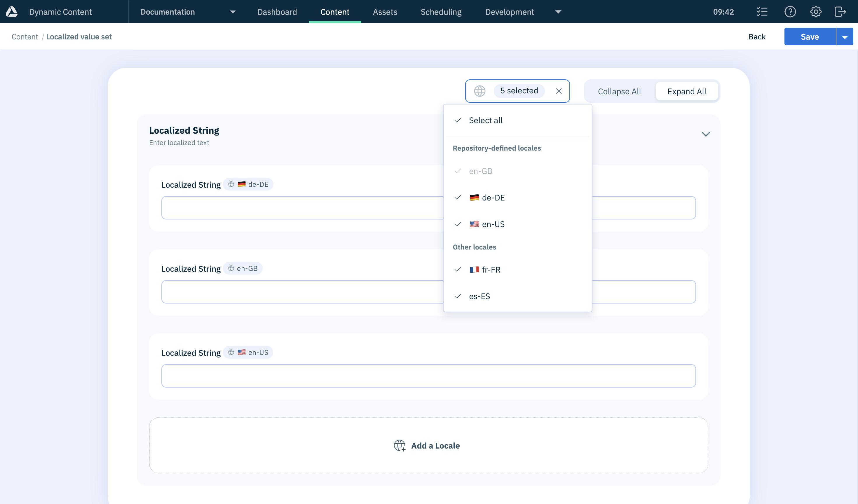Image resolution: width=858 pixels, height=504 pixels.
Task: Open the settings gear icon
Action: pos(815,12)
